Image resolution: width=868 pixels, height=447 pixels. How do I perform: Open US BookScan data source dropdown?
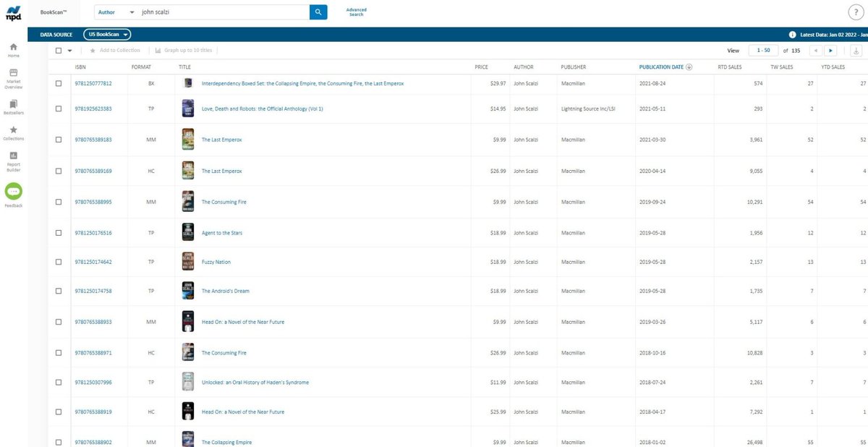(108, 34)
